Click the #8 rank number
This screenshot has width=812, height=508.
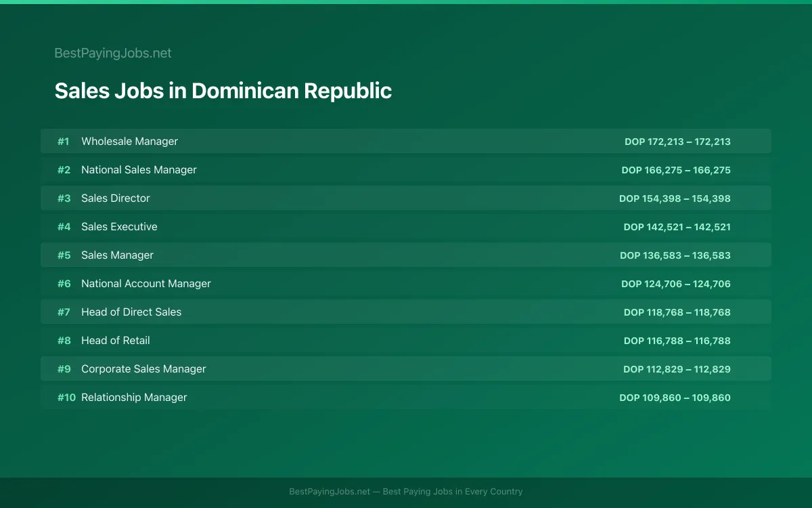tap(64, 341)
